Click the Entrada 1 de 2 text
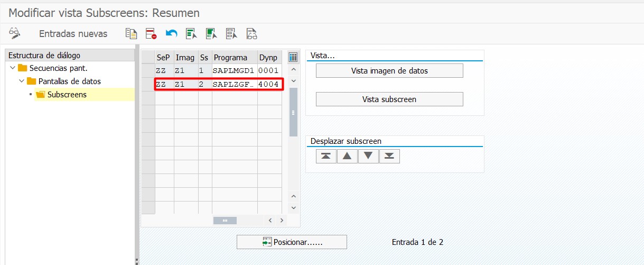 click(417, 242)
